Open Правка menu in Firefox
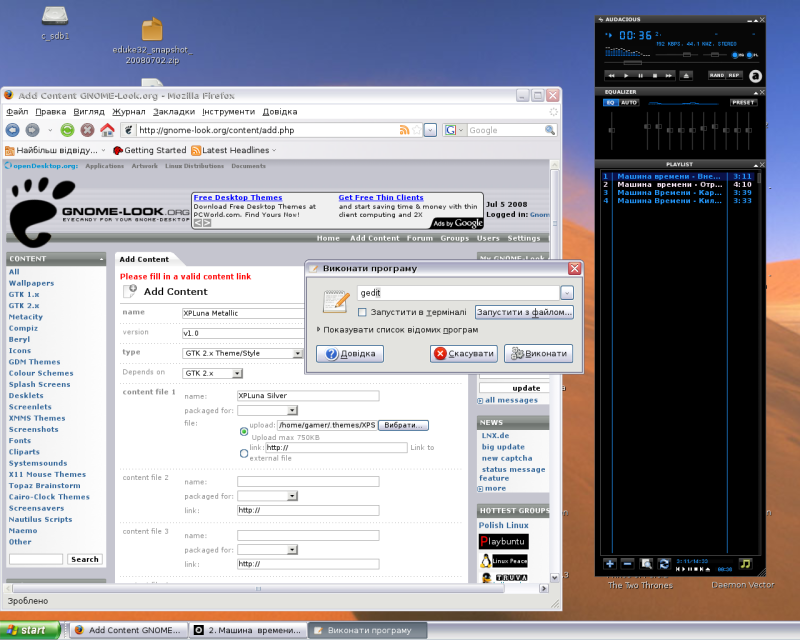Screen dimensions: 800x640 point(51,112)
